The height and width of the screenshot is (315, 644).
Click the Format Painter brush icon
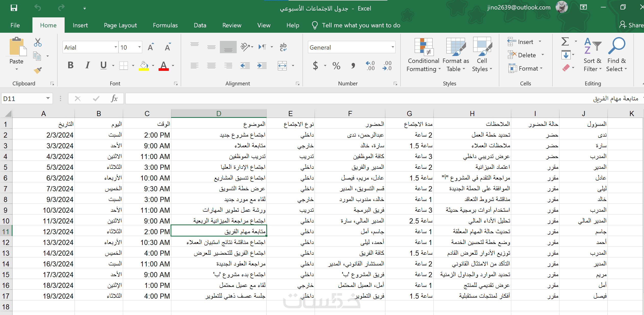(38, 70)
